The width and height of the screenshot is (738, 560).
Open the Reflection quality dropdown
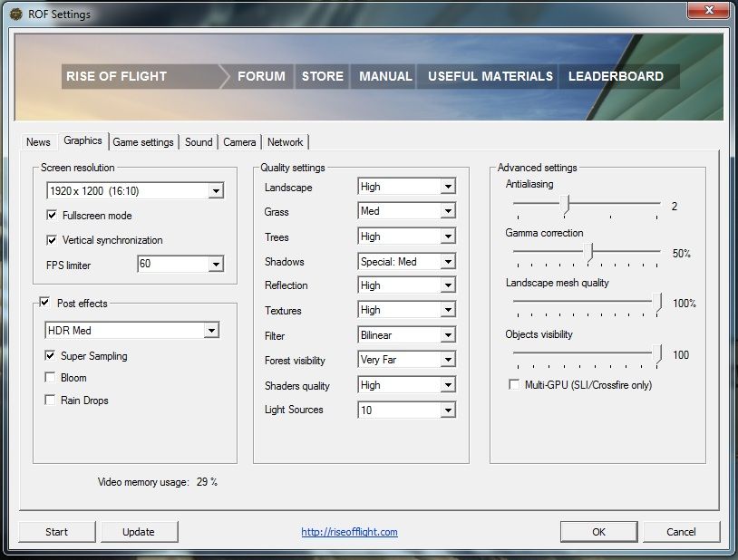coord(407,285)
